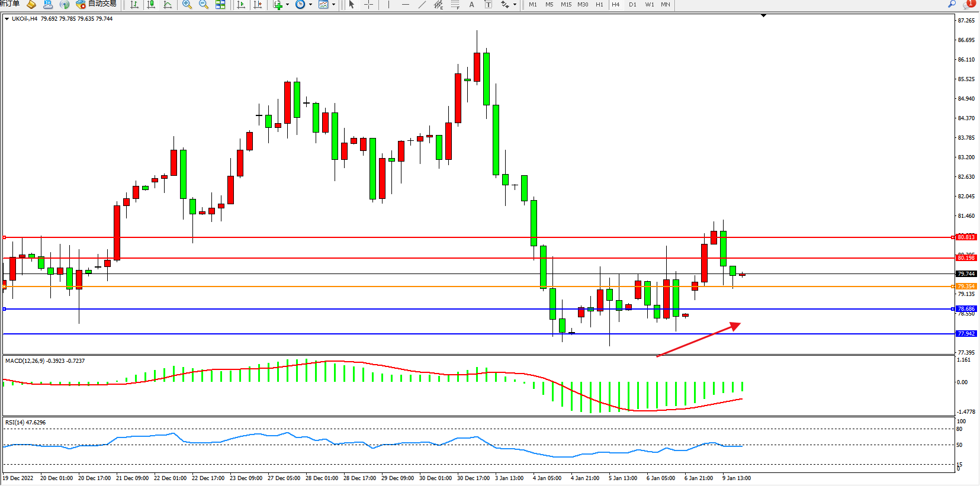Switch to the M15 timeframe
The image size is (980, 486).
coord(566,4)
